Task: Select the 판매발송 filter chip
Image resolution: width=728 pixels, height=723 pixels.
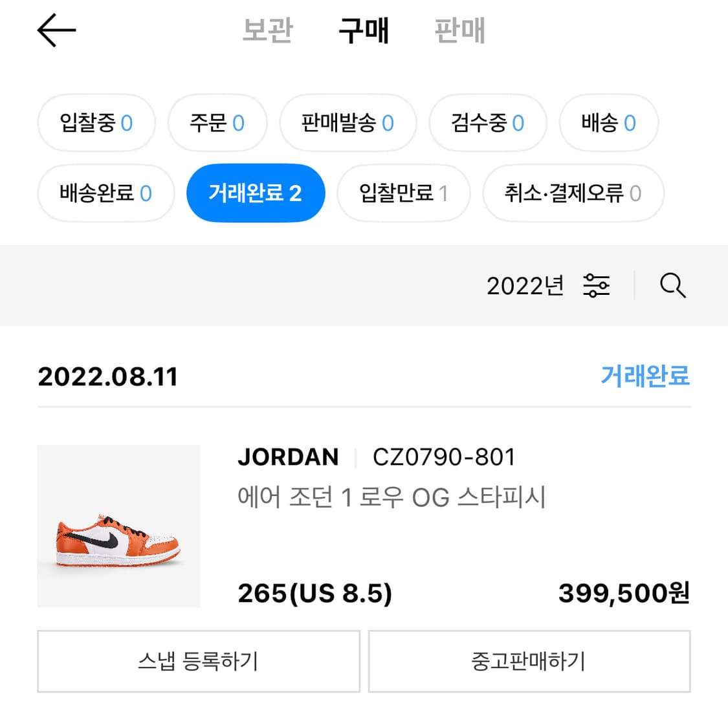Action: coord(348,124)
